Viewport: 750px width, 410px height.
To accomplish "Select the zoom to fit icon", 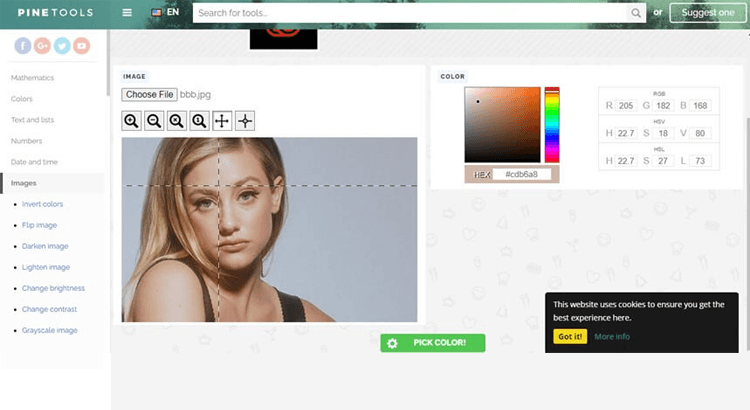I will click(177, 121).
